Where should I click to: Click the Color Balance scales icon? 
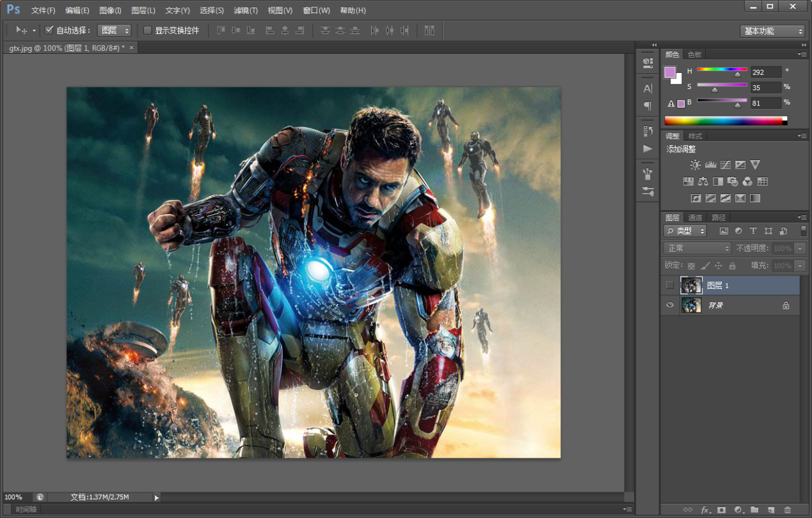point(703,182)
